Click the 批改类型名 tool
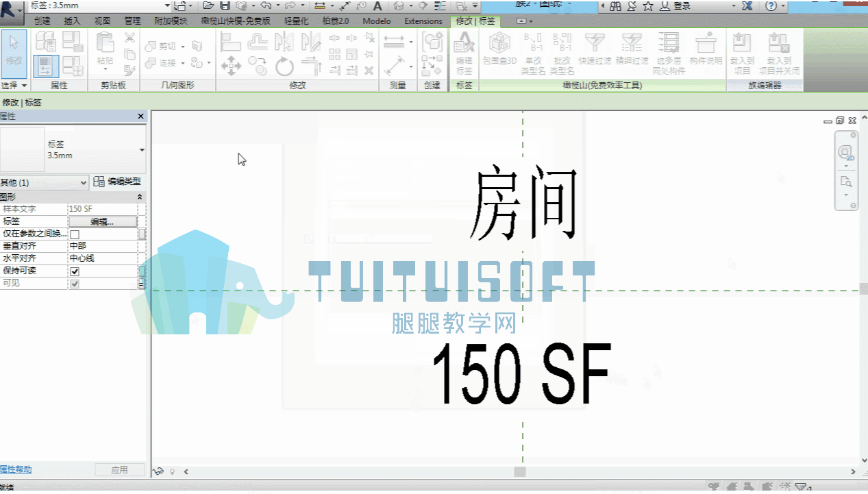This screenshot has width=868, height=494. tap(562, 53)
